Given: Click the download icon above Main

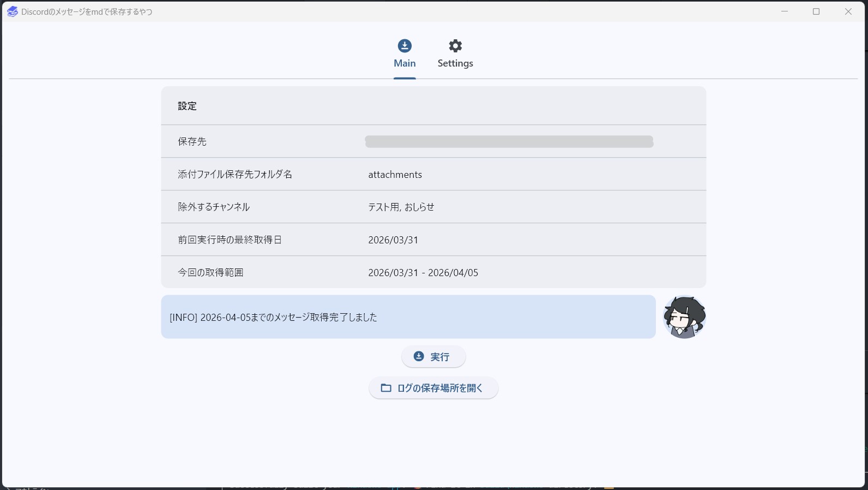Looking at the screenshot, I should [x=405, y=46].
